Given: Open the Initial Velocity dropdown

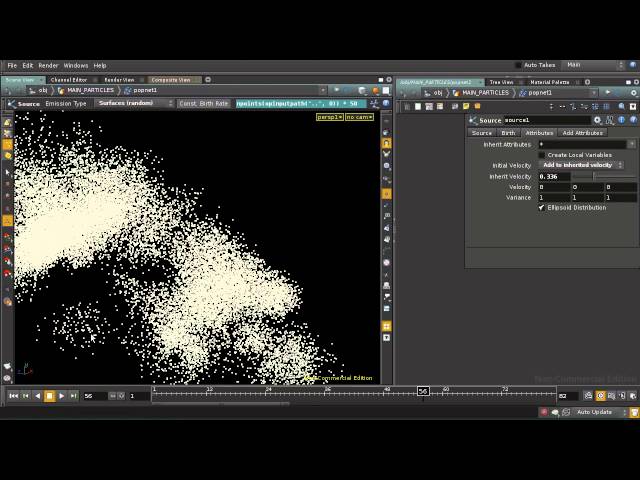Looking at the screenshot, I should click(x=581, y=165).
